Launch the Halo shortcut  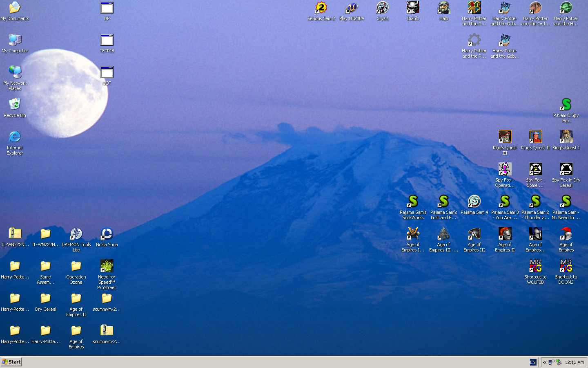coord(443,11)
